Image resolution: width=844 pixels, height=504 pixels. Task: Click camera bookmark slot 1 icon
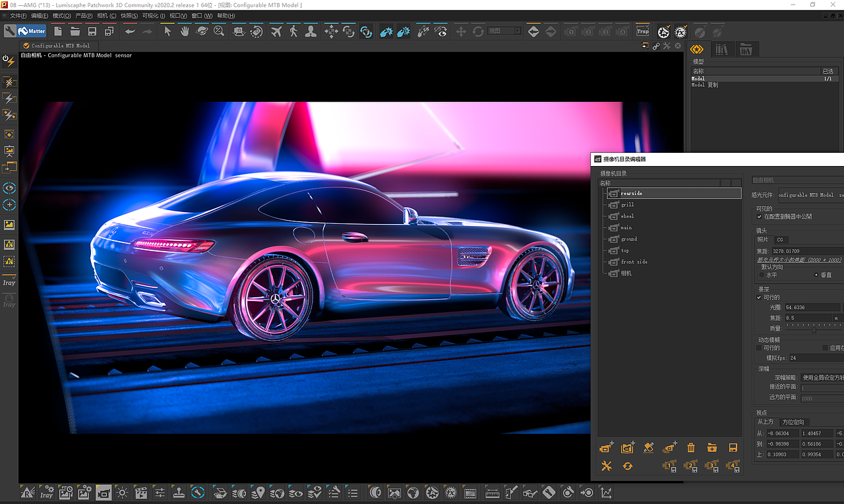670,466
